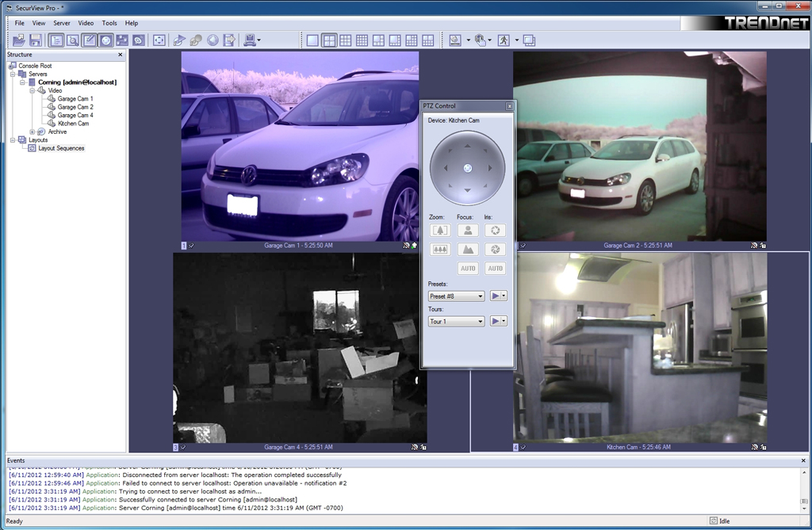Run the selected preset with the play button
Image resolution: width=812 pixels, height=530 pixels.
coord(495,296)
